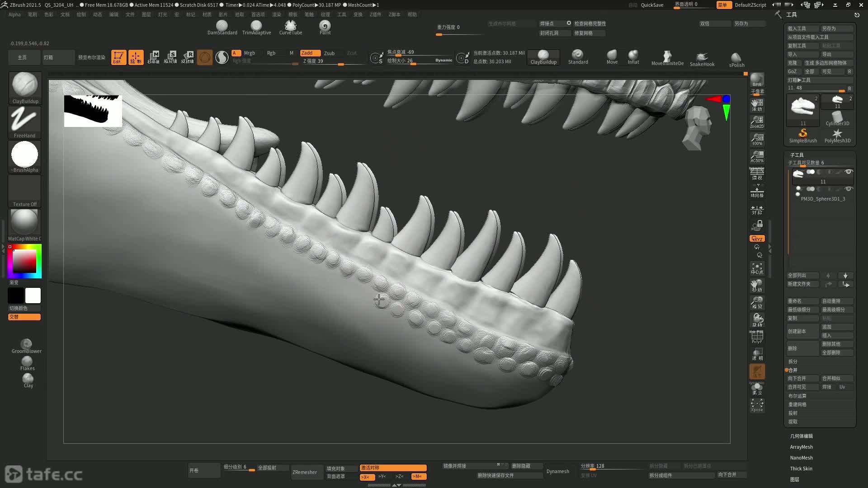Select the DamStandard brush
This screenshot has width=868, height=488.
click(x=222, y=28)
